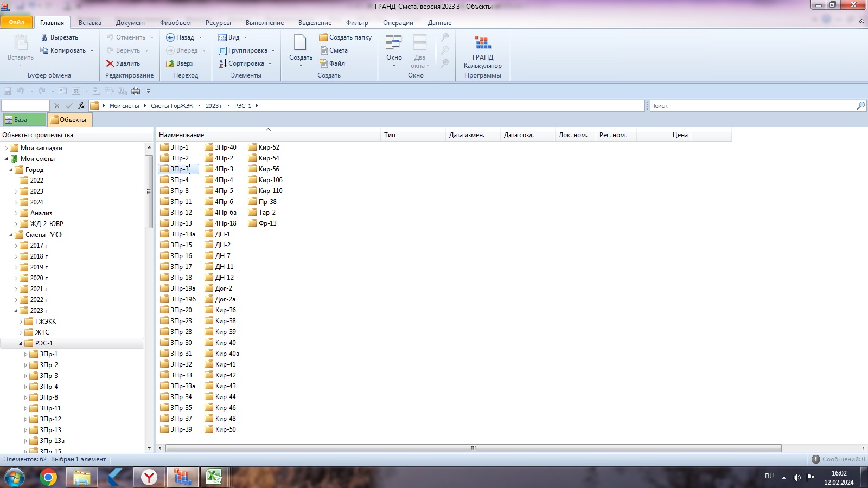The image size is (868, 488).
Task: Create a new Смета estimate
Action: (x=334, y=50)
